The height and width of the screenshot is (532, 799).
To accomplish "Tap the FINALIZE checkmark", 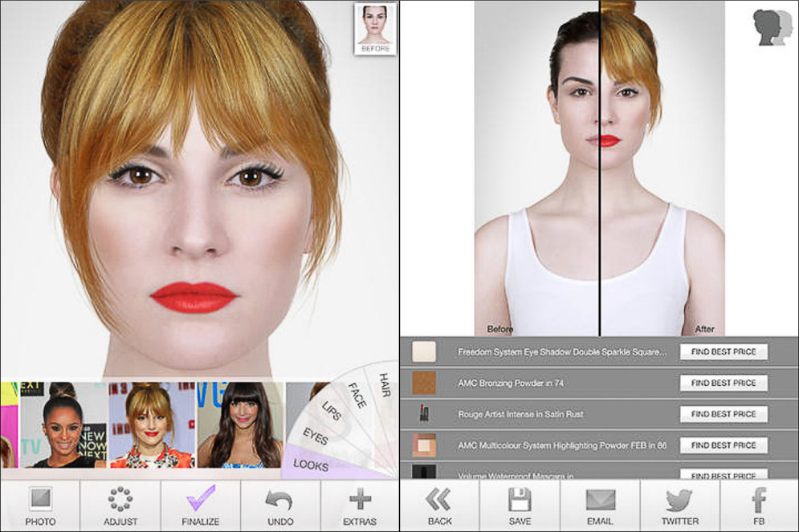I will pyautogui.click(x=200, y=506).
